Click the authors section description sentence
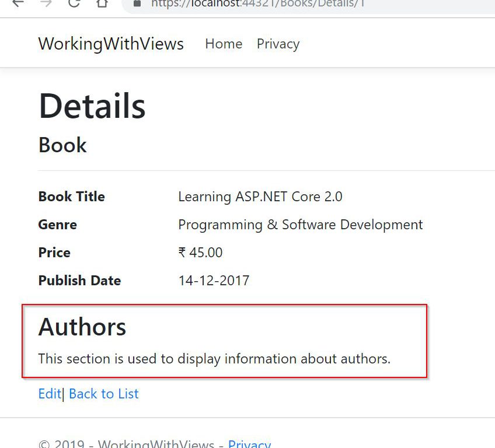The width and height of the screenshot is (495, 448). [x=214, y=359]
